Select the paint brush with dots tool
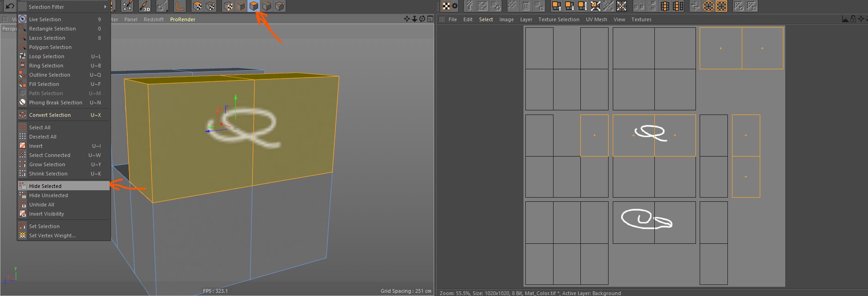 [x=127, y=6]
